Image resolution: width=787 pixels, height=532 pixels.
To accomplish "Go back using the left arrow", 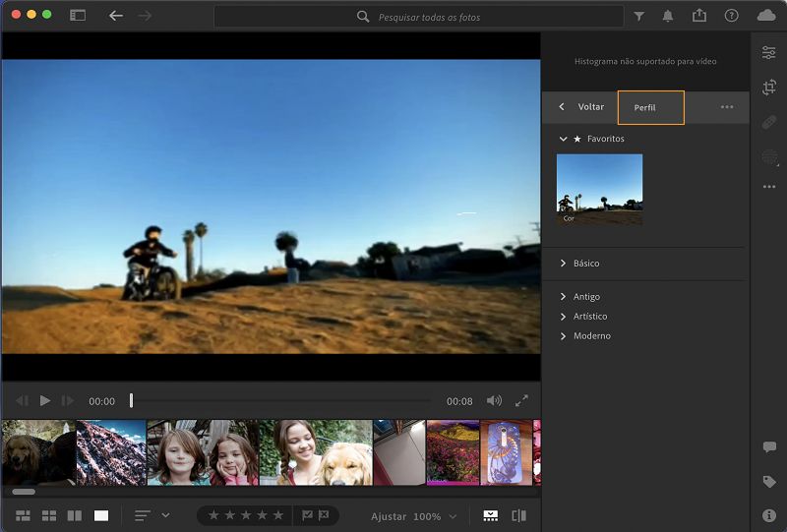I will (x=116, y=16).
